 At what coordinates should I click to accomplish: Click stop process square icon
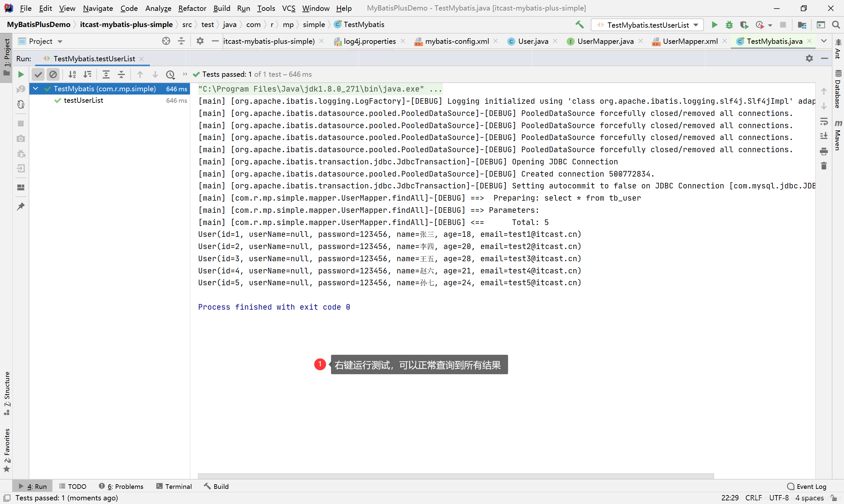point(21,124)
